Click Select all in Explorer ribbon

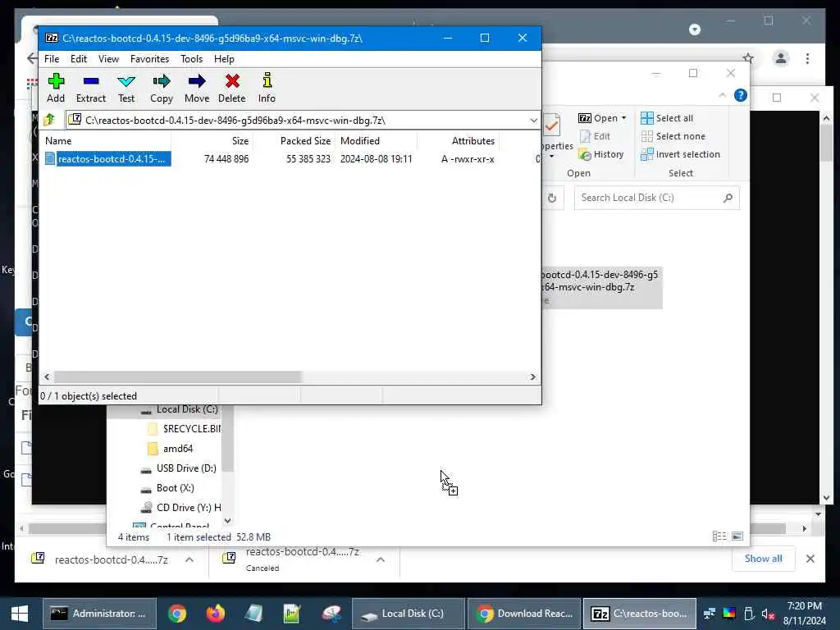tap(667, 118)
